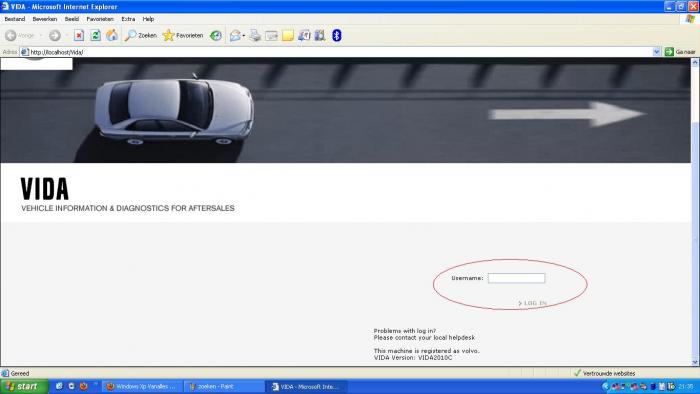Expand the Mail icon dropdown arrow
This screenshot has height=394, width=700.
pos(244,36)
